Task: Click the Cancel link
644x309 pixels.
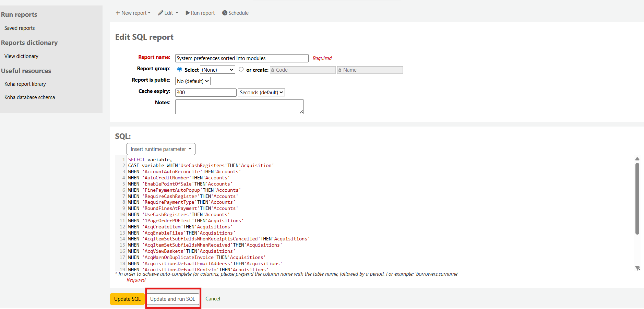Action: pyautogui.click(x=213, y=299)
